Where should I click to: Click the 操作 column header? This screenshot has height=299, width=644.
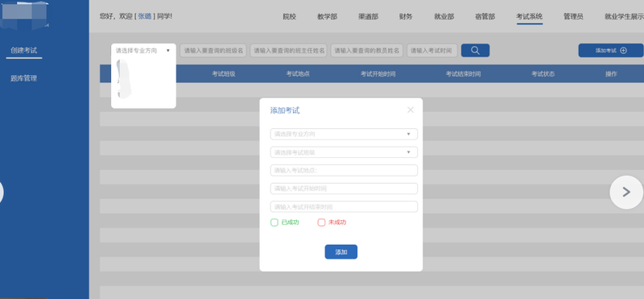(611, 74)
